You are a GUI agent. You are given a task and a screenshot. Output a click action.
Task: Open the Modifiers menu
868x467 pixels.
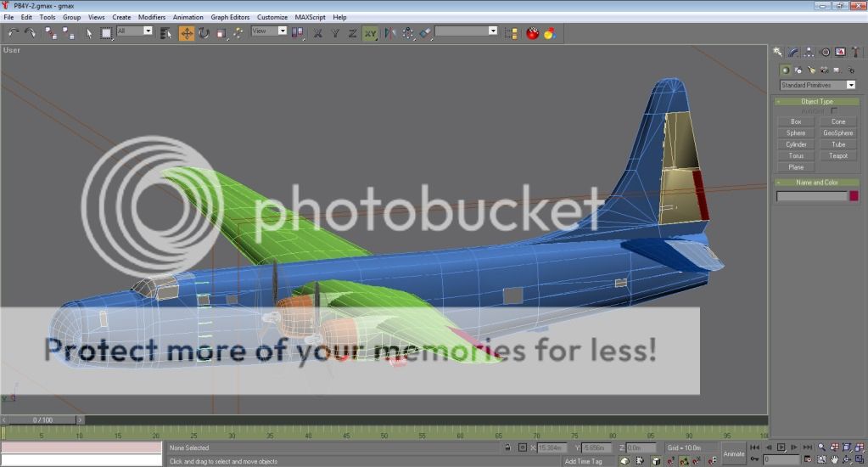pos(152,17)
